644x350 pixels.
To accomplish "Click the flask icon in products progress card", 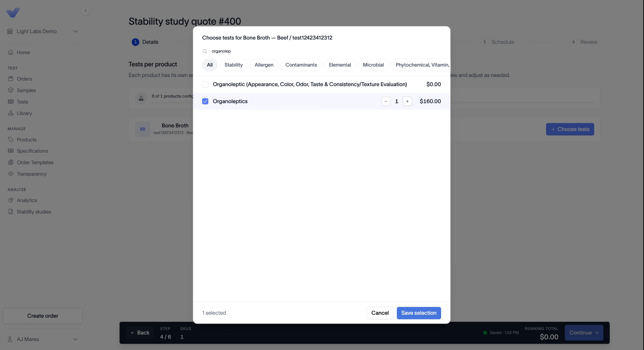I will 141,98.
